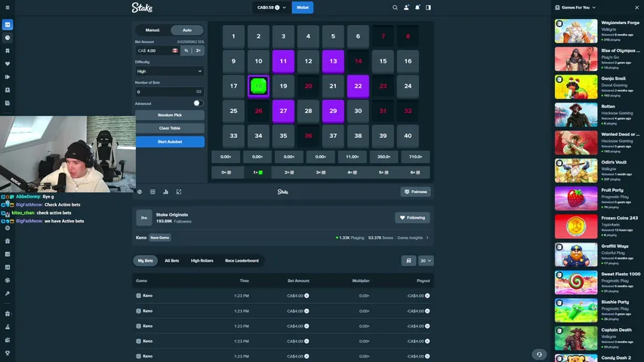The image size is (644, 362).
Task: Open Sweet Fiesta 1000 game thumbnail
Action: tap(576, 282)
